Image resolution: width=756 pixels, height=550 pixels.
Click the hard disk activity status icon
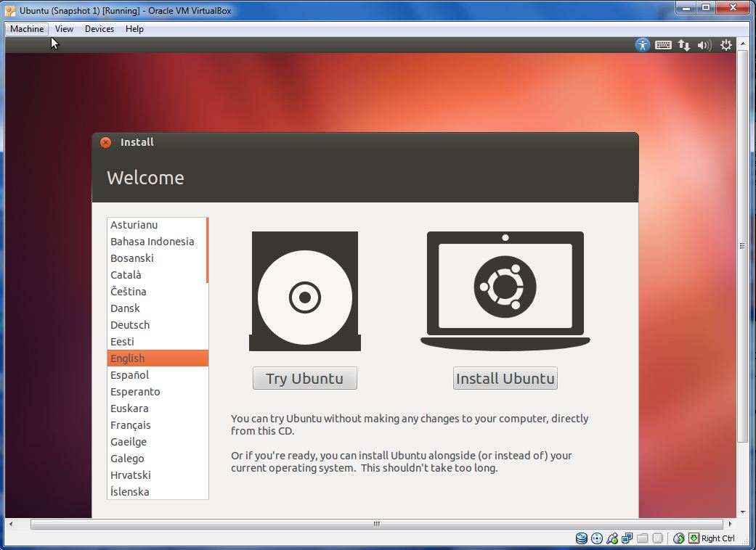coord(582,538)
